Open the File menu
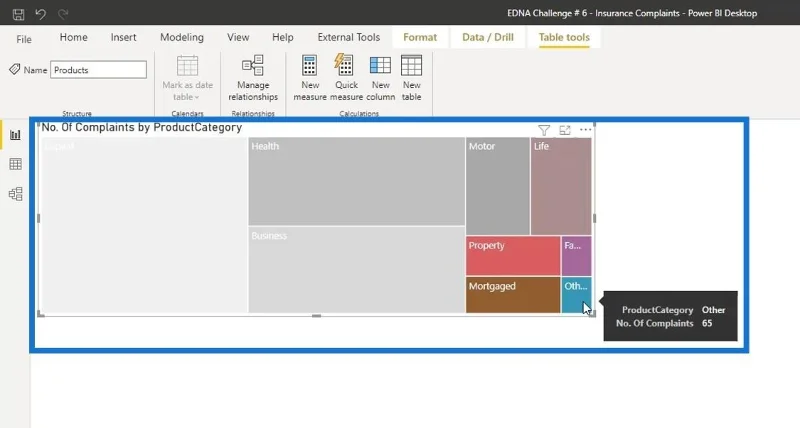 pyautogui.click(x=23, y=39)
